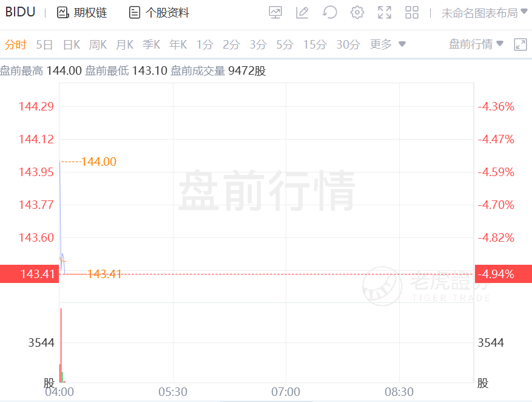Switch to the 年K tab
532x402 pixels.
178,44
